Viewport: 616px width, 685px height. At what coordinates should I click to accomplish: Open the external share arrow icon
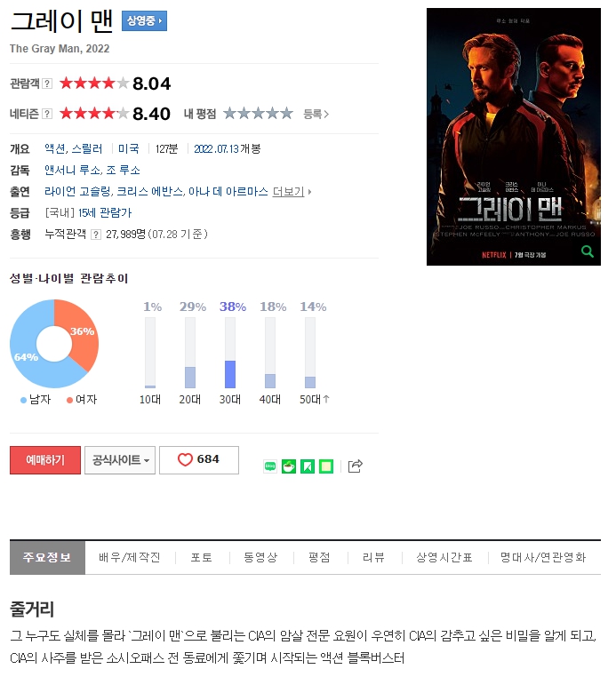pos(355,466)
